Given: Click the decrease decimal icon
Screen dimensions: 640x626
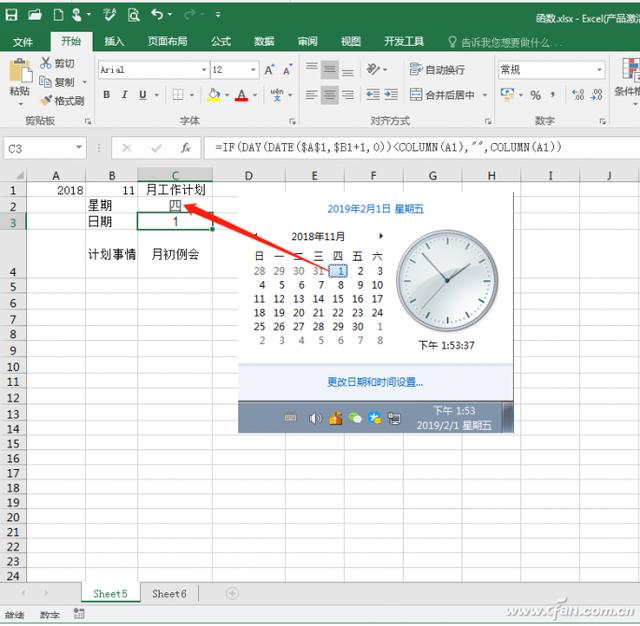Looking at the screenshot, I should [597, 95].
